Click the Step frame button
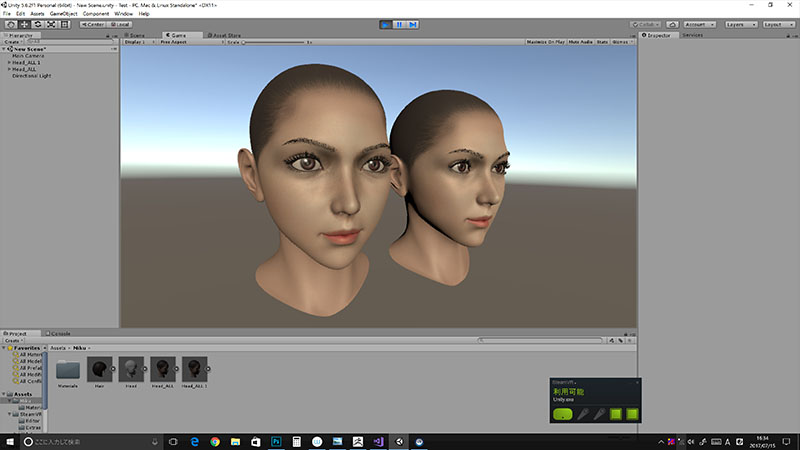 tap(412, 24)
